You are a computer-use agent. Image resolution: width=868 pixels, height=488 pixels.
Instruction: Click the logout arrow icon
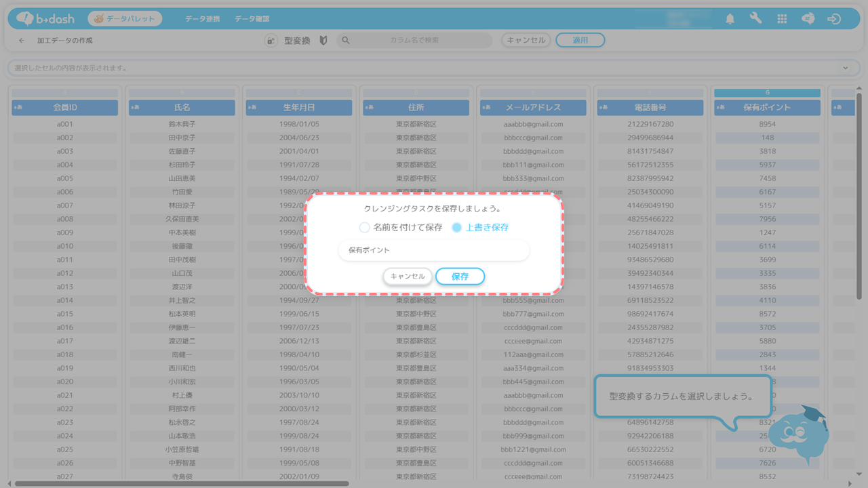click(834, 19)
